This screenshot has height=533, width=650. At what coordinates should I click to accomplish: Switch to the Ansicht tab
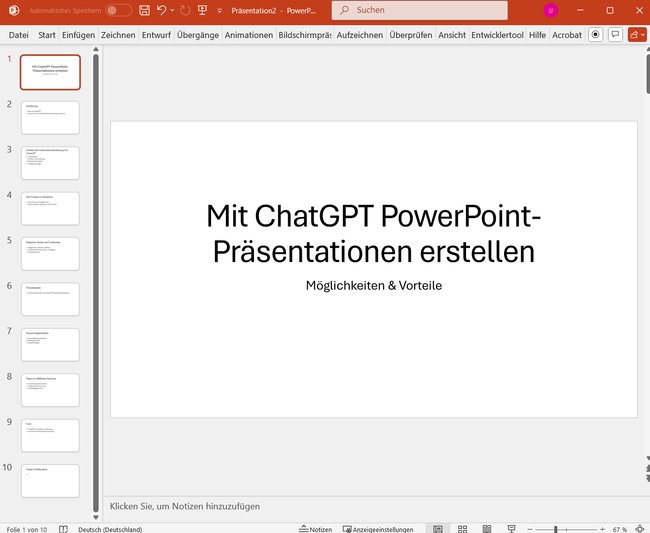452,35
